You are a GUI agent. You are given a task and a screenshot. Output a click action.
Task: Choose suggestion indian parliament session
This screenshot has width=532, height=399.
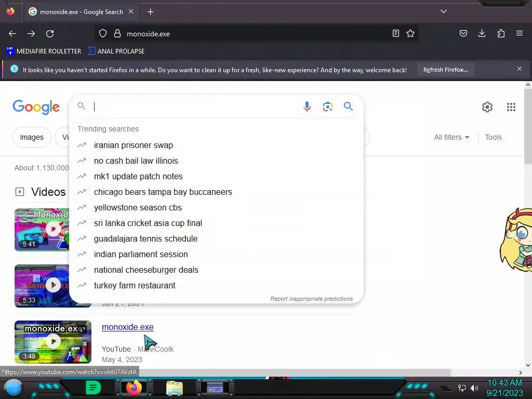pyautogui.click(x=217, y=255)
